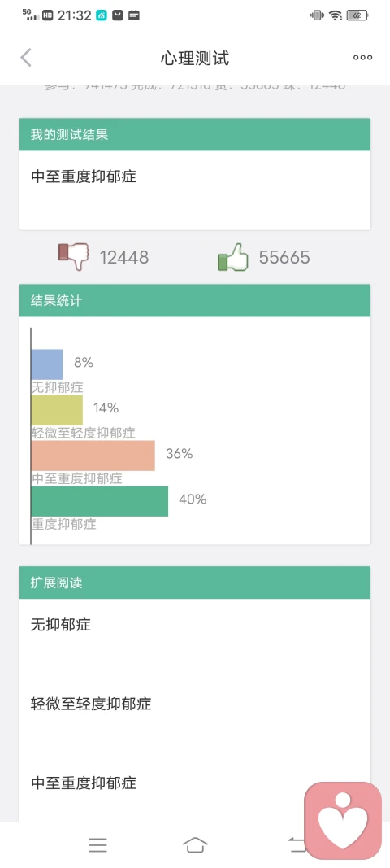390x868 pixels.
Task: Tap the 中至重度抑郁症 test result text
Action: [x=84, y=177]
